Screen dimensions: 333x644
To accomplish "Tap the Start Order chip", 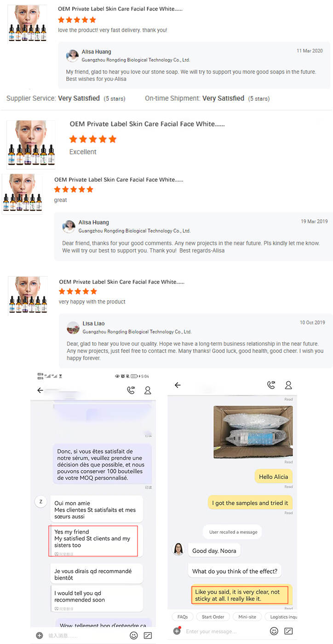I will click(x=213, y=617).
